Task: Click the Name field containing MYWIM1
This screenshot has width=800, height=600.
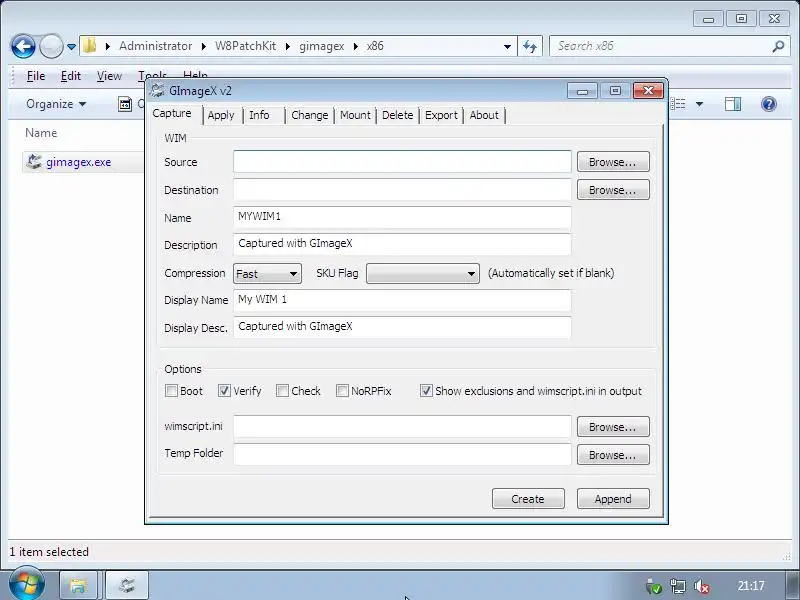Action: [402, 217]
